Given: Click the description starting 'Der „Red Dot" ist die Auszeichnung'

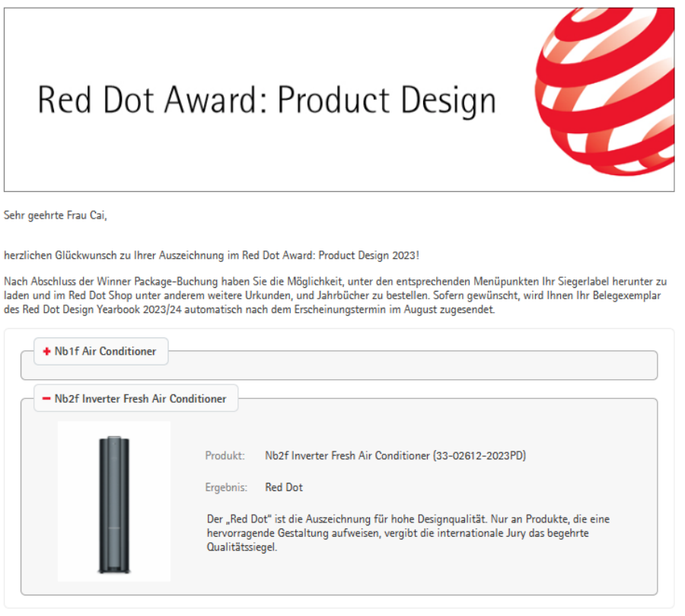Looking at the screenshot, I should pyautogui.click(x=408, y=533).
